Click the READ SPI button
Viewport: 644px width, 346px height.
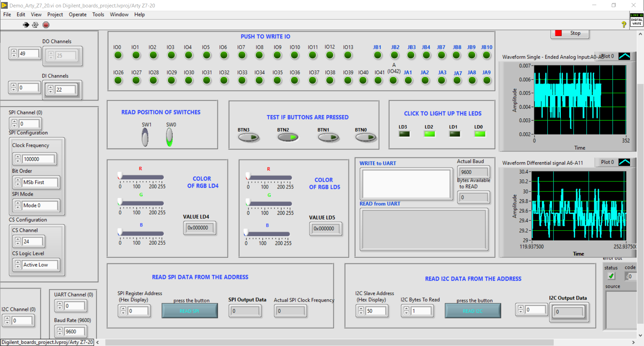click(190, 311)
